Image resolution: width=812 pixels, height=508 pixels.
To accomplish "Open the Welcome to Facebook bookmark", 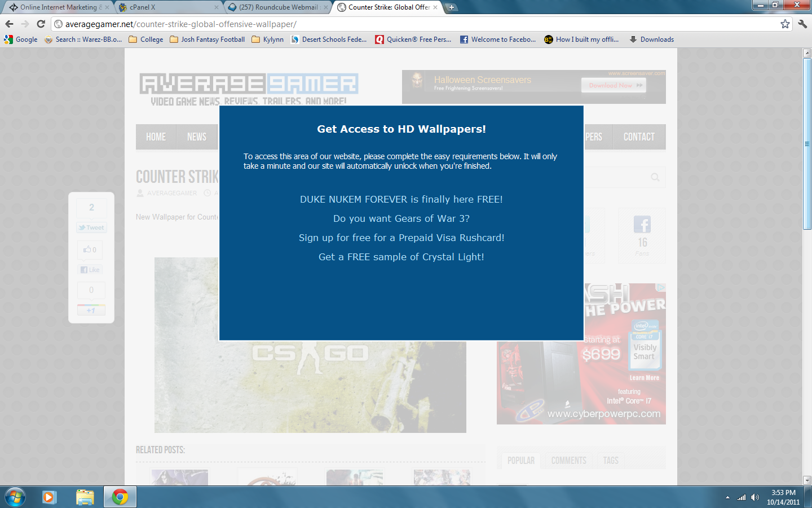I will [498, 40].
